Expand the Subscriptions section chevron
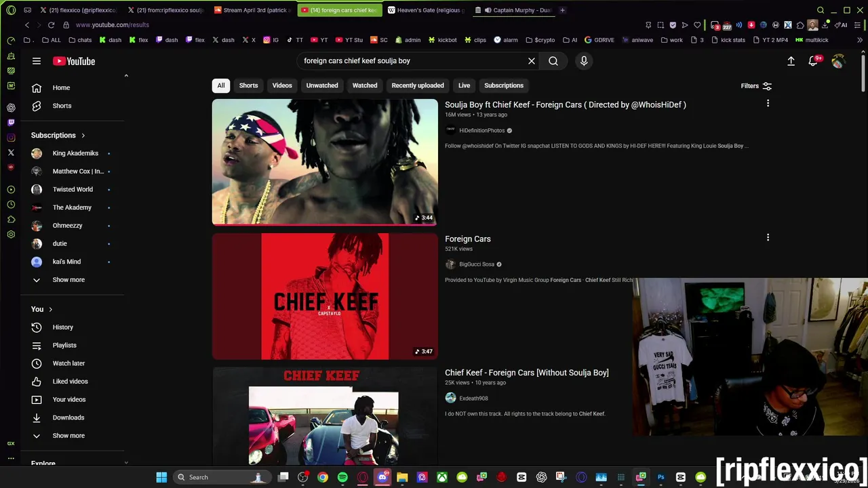This screenshot has height=488, width=868. pos(83,136)
